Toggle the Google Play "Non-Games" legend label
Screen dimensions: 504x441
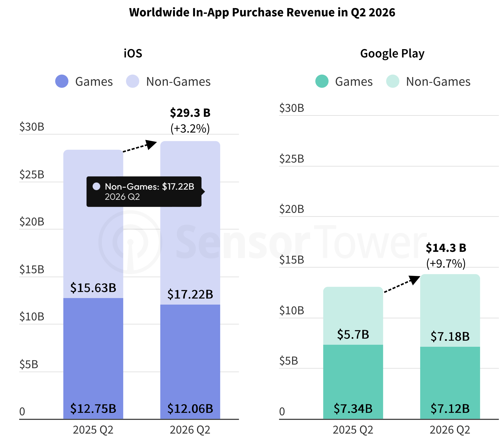[438, 81]
